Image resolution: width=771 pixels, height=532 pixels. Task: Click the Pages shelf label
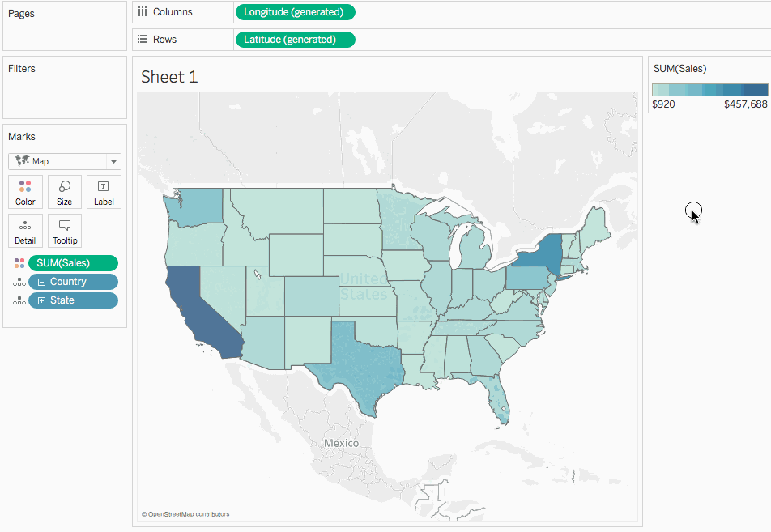click(21, 13)
